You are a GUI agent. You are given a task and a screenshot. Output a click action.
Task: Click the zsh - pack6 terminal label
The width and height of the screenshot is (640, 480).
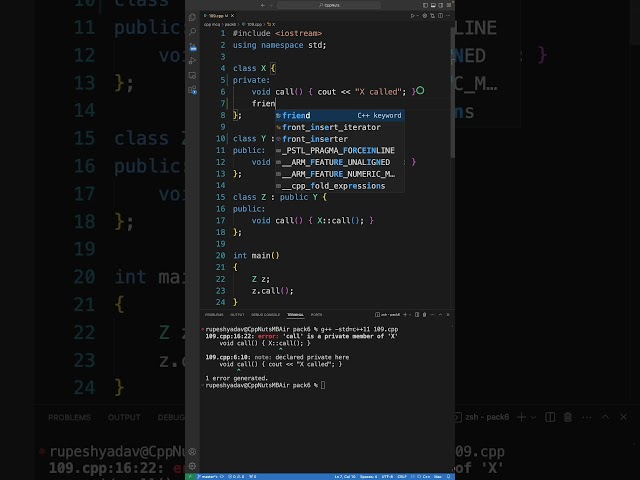[x=388, y=315]
